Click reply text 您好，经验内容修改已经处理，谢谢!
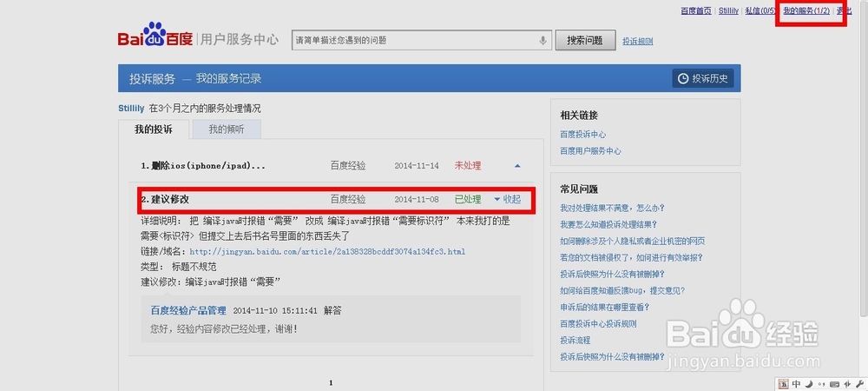Image resolution: width=868 pixels, height=391 pixels. point(224,329)
